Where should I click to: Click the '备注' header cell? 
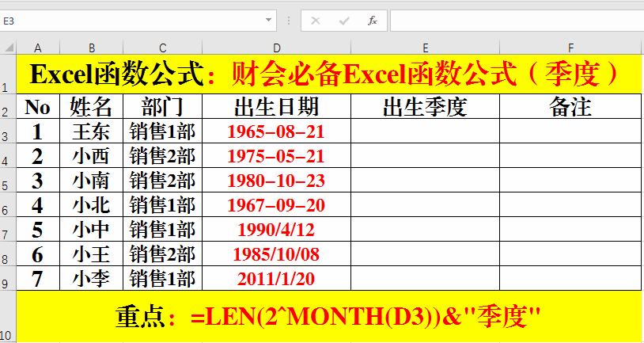tap(570, 106)
